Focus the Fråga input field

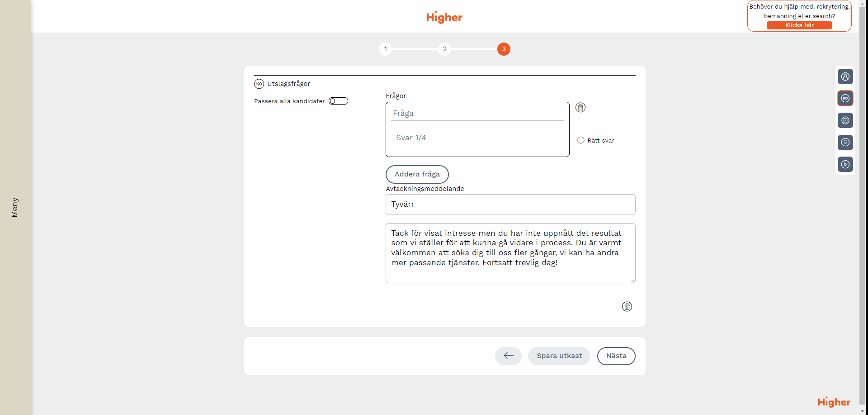(x=477, y=113)
